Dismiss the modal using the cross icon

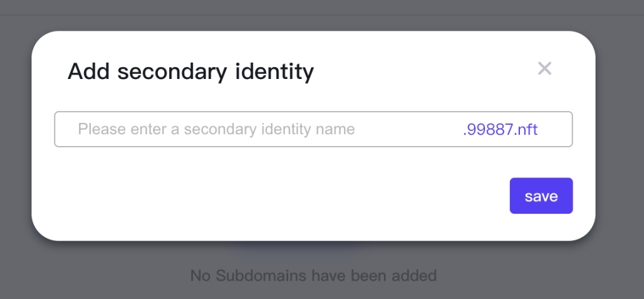click(544, 68)
